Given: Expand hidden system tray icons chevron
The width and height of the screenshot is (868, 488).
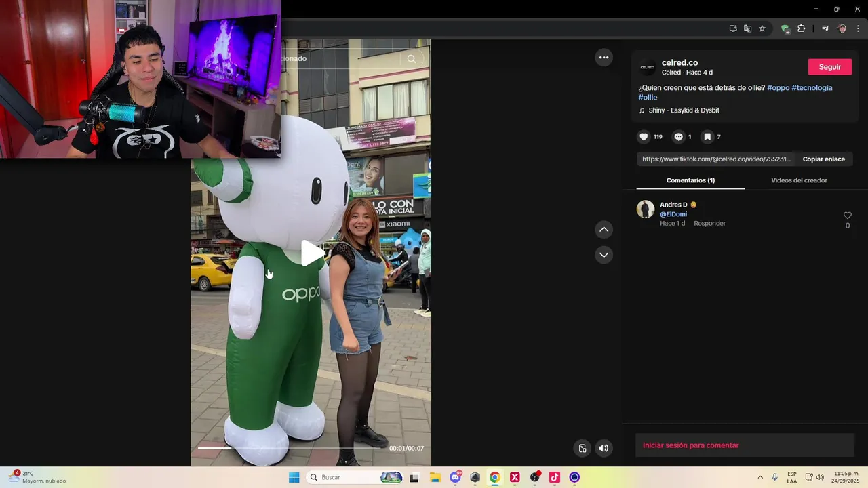Looking at the screenshot, I should (760, 477).
